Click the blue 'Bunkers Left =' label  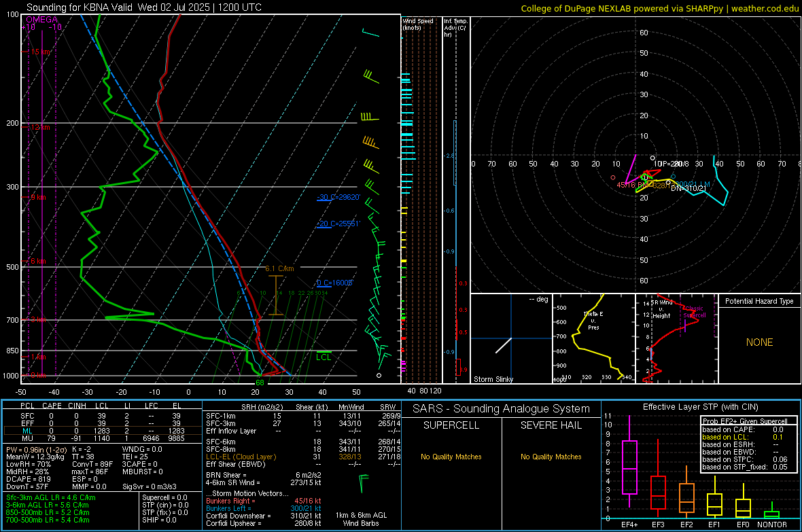point(228,508)
